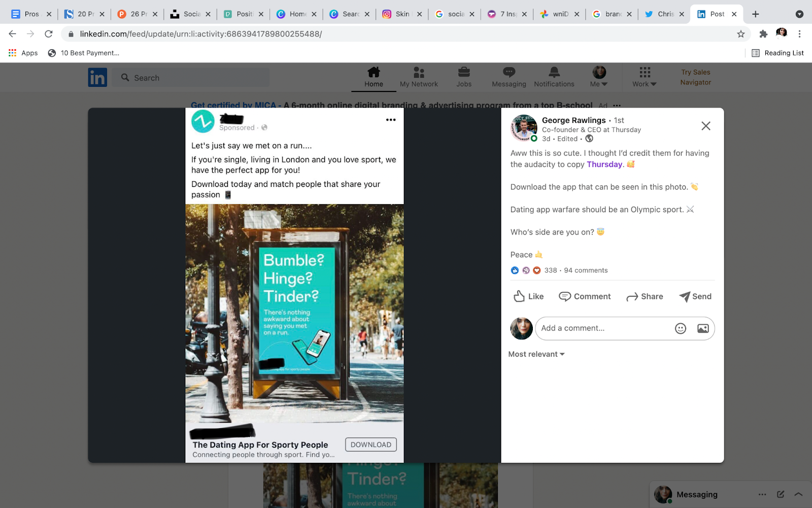The height and width of the screenshot is (508, 812).
Task: Open Apps bookmarks shortcut
Action: [x=23, y=53]
